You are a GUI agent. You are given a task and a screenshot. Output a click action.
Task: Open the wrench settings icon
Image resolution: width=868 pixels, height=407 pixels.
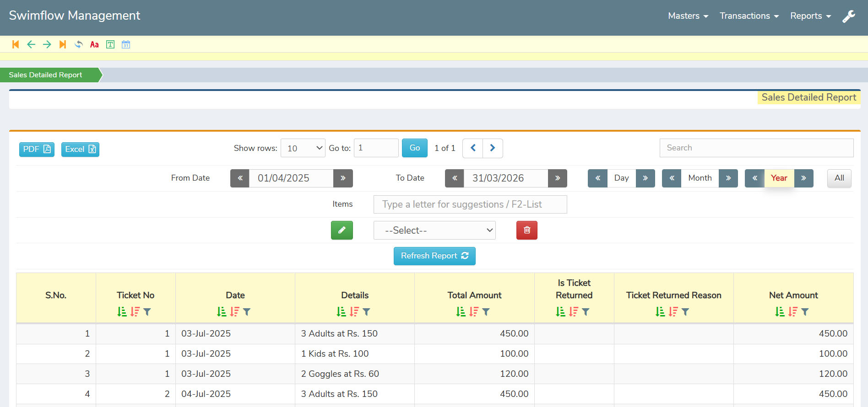tap(849, 16)
